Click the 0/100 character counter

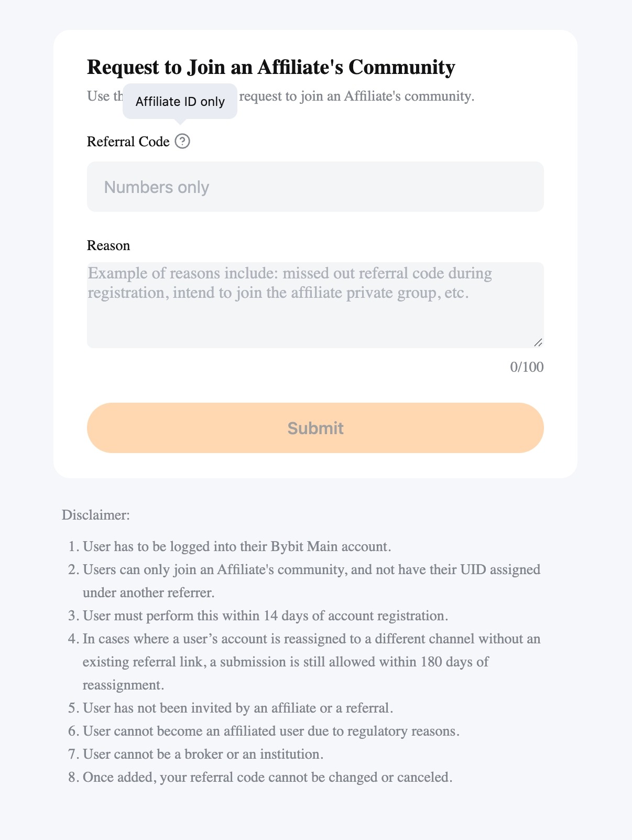click(x=527, y=367)
